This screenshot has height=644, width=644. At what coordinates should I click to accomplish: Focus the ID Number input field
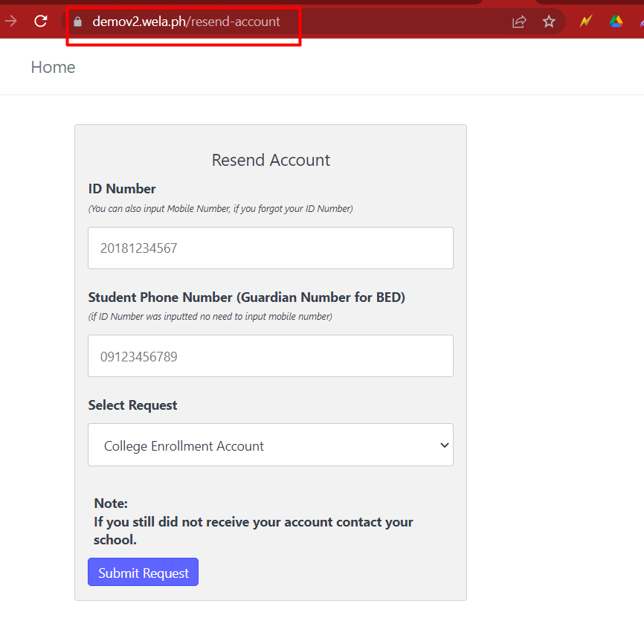click(x=271, y=248)
